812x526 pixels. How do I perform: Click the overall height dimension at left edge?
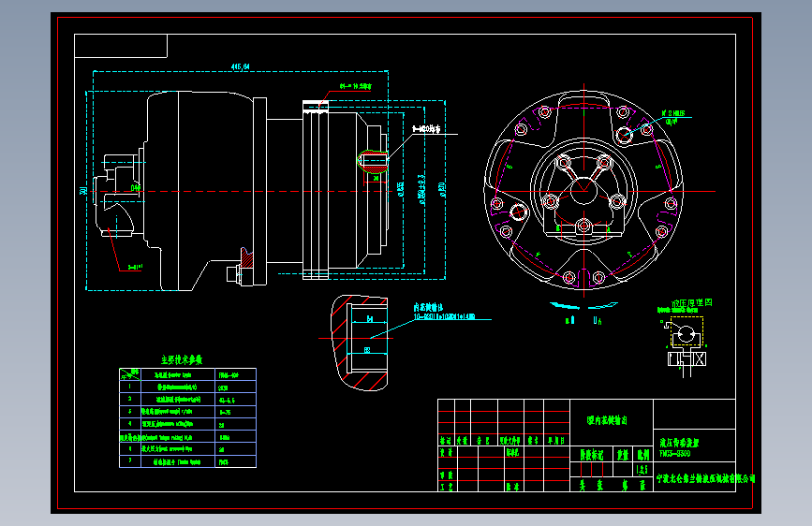[82, 191]
